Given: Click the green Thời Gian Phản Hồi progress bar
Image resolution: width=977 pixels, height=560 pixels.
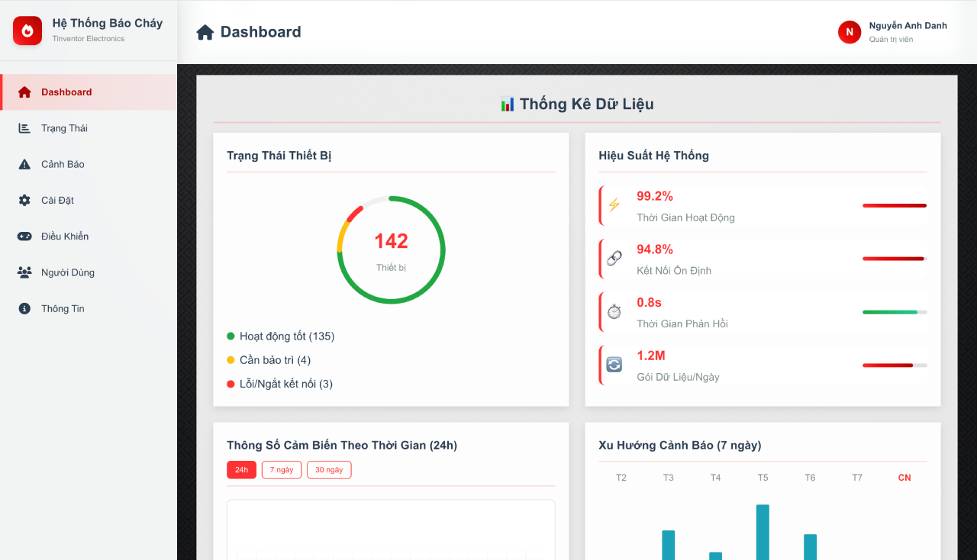Looking at the screenshot, I should [x=894, y=312].
